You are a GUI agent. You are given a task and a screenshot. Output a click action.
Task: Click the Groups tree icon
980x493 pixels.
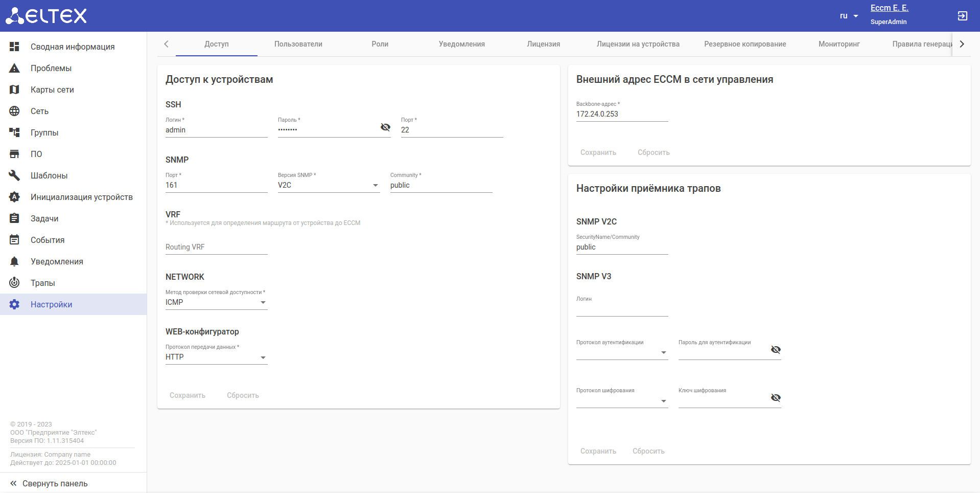point(14,132)
